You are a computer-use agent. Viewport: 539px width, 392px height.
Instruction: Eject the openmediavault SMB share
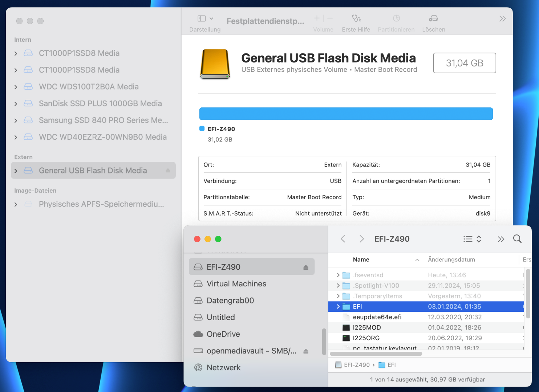click(x=306, y=351)
